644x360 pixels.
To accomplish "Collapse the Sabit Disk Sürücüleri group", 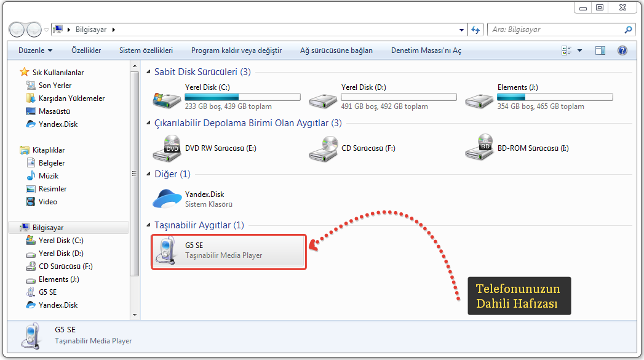I will pyautogui.click(x=149, y=72).
